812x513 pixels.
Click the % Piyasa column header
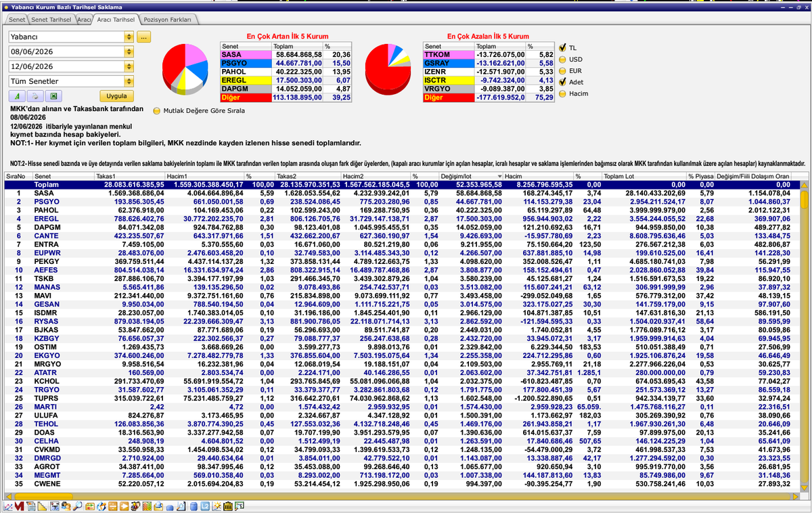tap(700, 175)
